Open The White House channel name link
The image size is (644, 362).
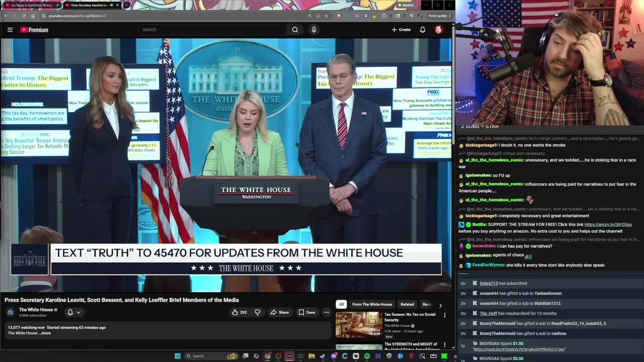coord(36,310)
